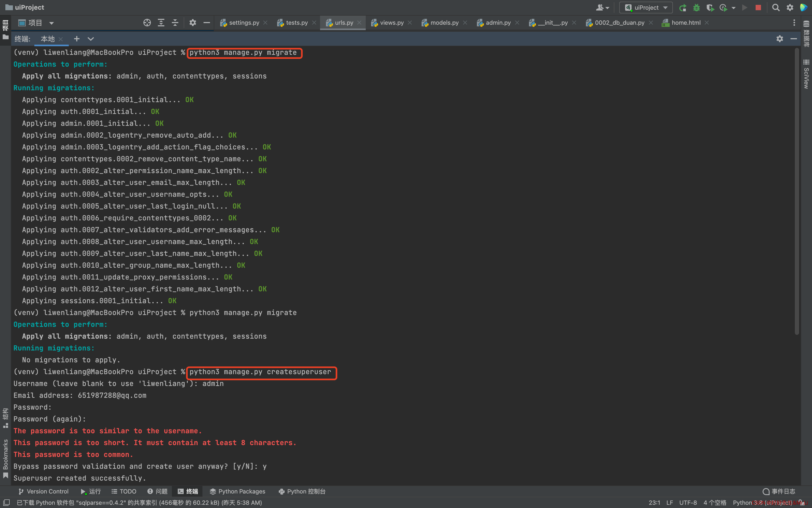Viewport: 812px width, 508px height.
Task: Open the 运行 run panel
Action: pyautogui.click(x=90, y=491)
